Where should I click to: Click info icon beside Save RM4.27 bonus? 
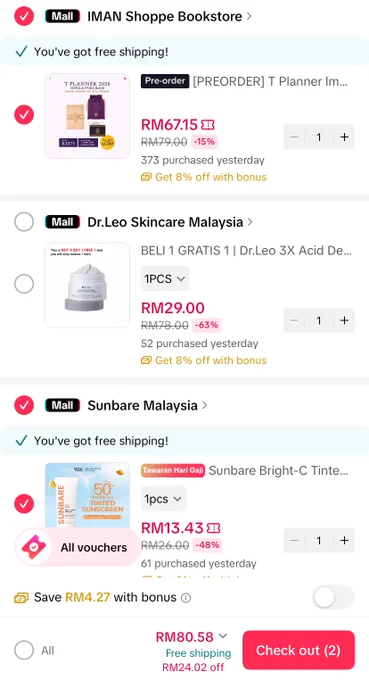click(186, 598)
